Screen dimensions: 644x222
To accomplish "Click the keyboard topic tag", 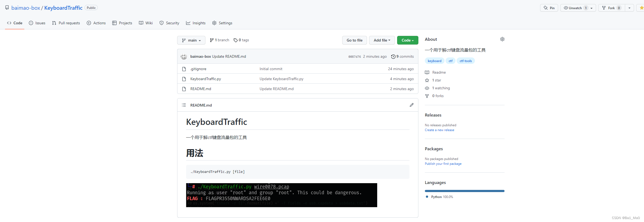I will [435, 61].
